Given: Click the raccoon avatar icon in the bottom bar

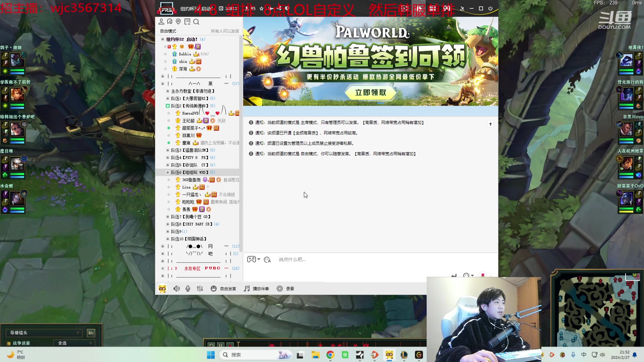Looking at the screenshot, I should (162, 289).
